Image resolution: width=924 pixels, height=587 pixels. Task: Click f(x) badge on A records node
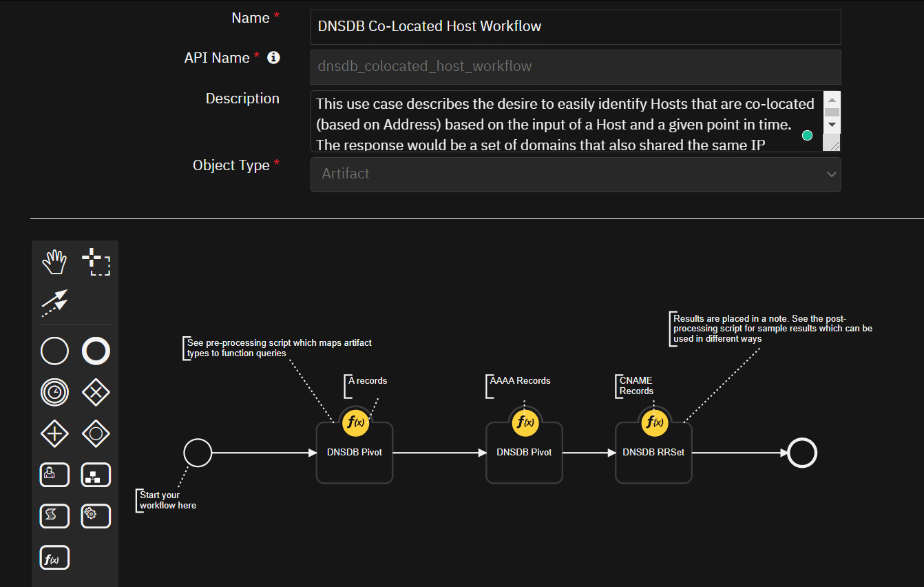pyautogui.click(x=355, y=422)
